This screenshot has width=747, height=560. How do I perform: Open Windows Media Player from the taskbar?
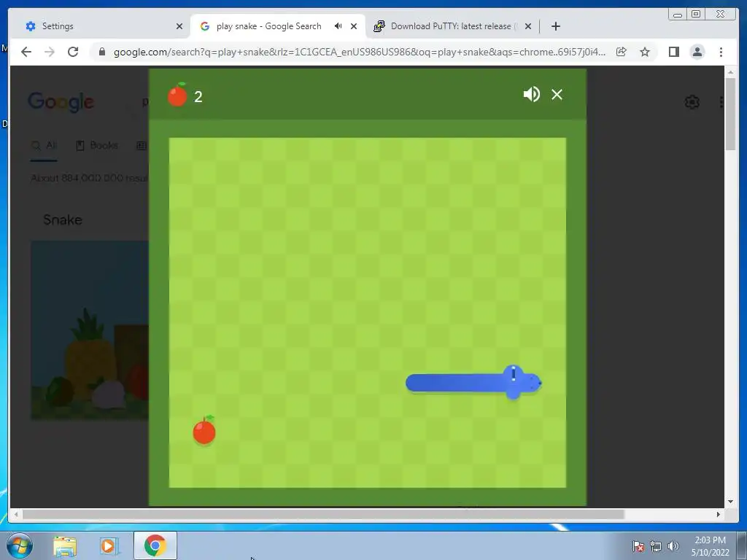(x=109, y=546)
